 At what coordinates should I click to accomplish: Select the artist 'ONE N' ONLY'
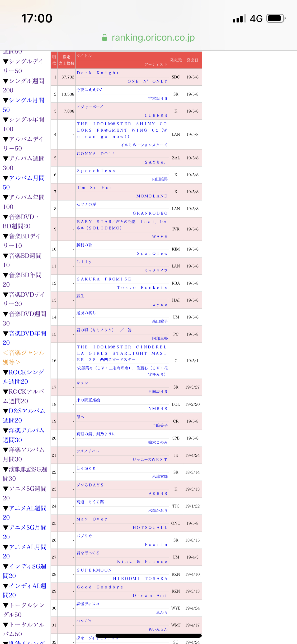click(x=148, y=81)
